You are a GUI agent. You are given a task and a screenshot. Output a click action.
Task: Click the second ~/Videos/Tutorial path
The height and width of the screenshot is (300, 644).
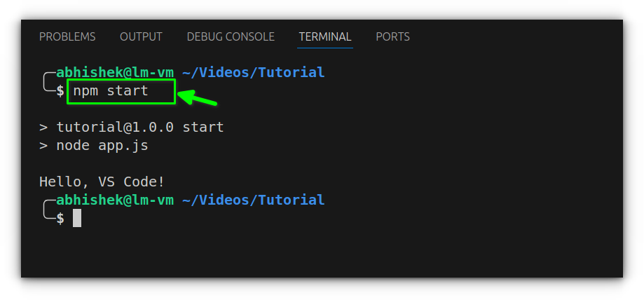click(x=253, y=200)
